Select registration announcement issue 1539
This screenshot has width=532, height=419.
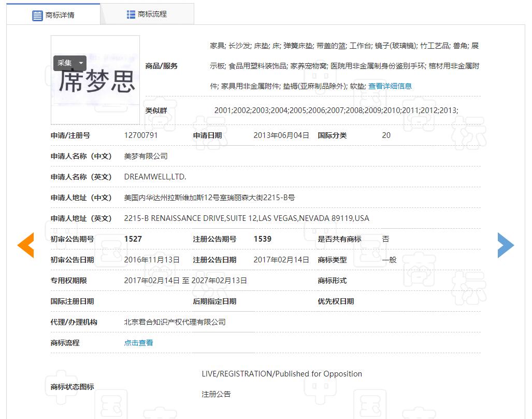(263, 239)
